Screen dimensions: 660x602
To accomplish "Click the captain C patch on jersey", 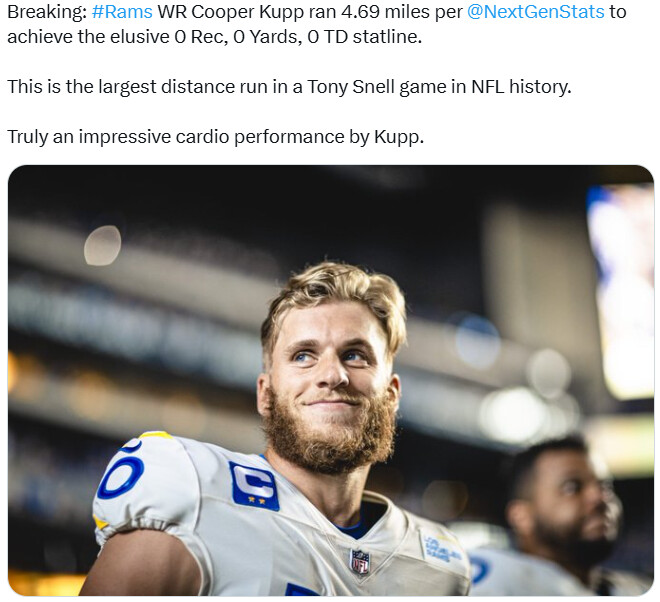I will point(254,486).
